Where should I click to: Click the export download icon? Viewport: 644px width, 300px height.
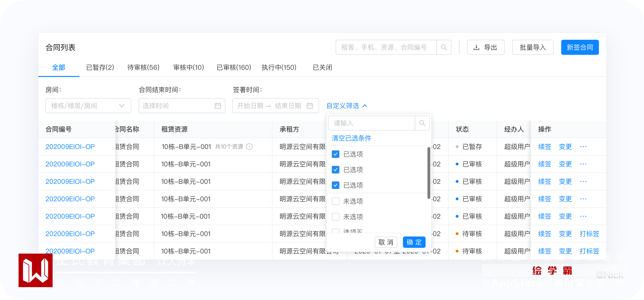tap(476, 47)
